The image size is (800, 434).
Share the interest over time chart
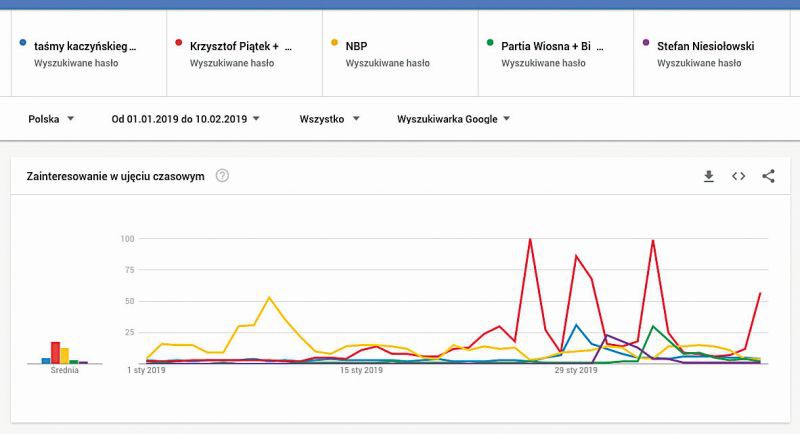click(768, 176)
